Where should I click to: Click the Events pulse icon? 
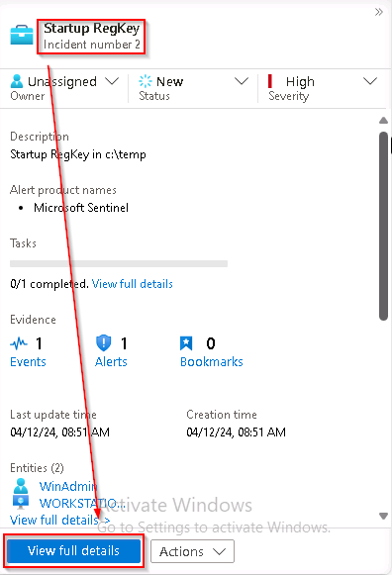coord(19,343)
